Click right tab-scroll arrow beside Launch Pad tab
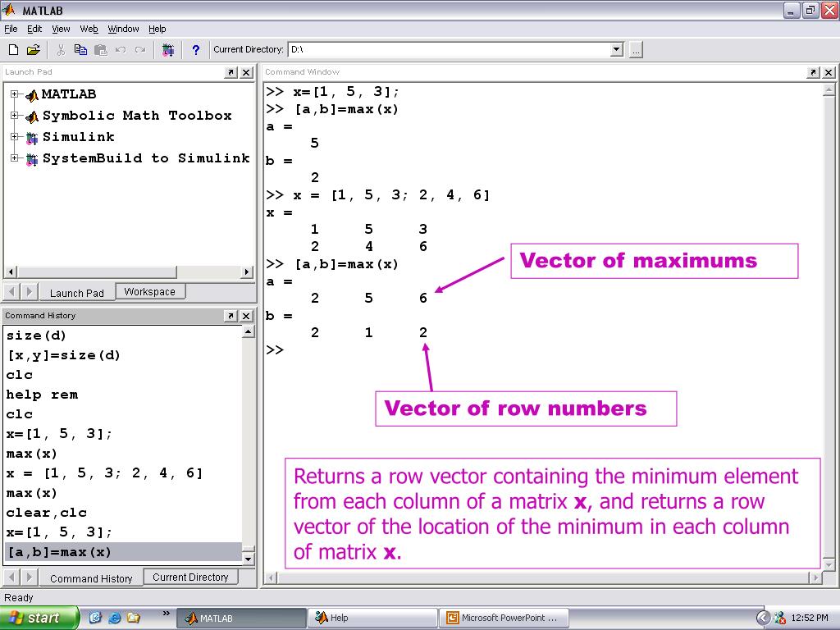The height and width of the screenshot is (630, 840). (x=29, y=292)
